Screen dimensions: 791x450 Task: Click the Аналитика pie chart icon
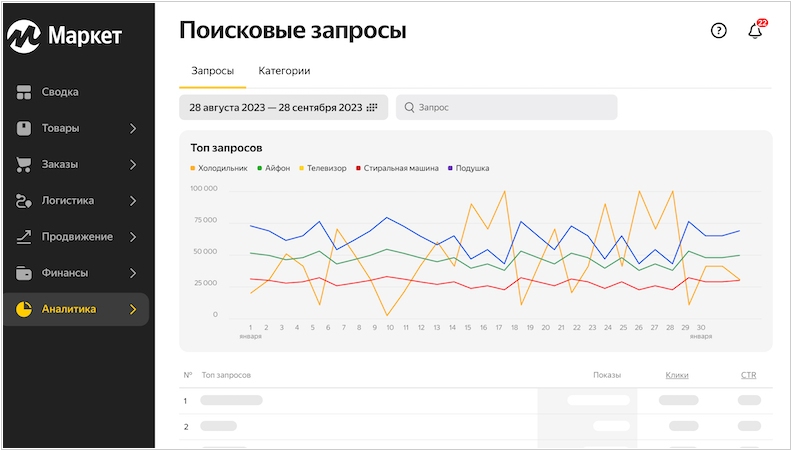pyautogui.click(x=24, y=309)
